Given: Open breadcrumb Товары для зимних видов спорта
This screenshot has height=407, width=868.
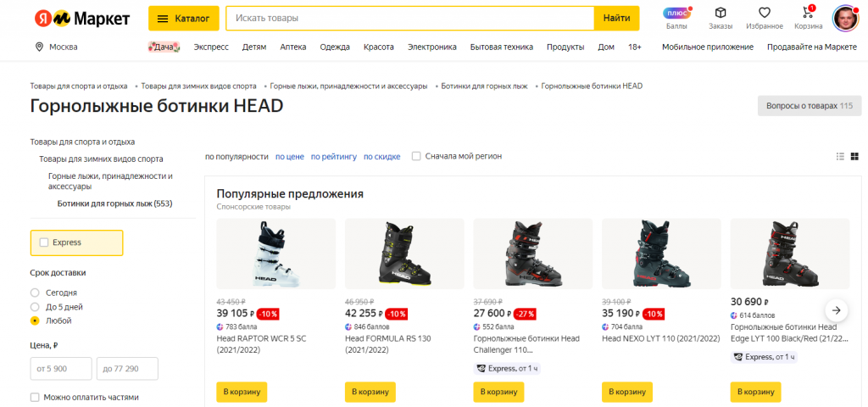Looking at the screenshot, I should pyautogui.click(x=198, y=86).
